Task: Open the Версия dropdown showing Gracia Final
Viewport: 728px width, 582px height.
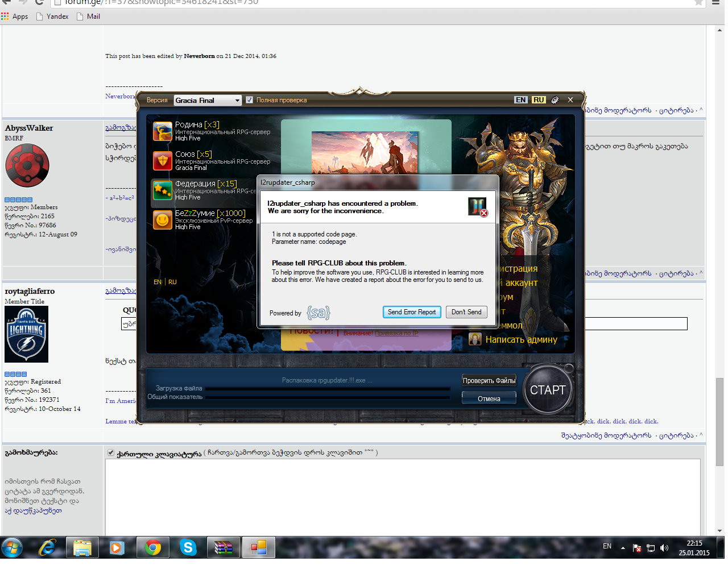Action: (208, 100)
